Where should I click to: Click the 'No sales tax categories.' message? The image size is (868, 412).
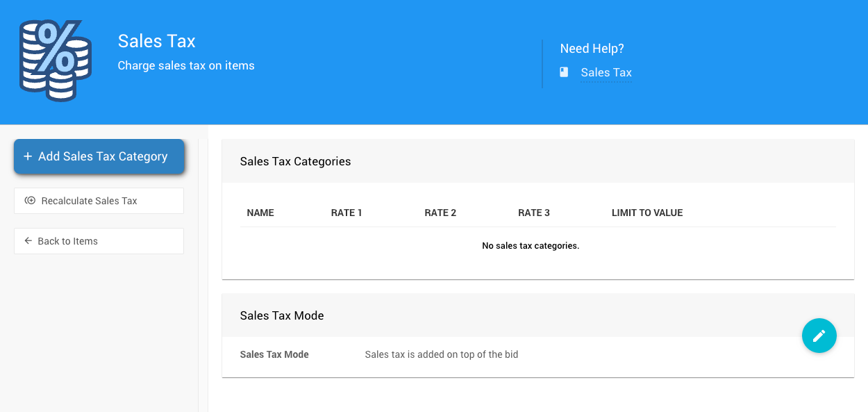531,246
